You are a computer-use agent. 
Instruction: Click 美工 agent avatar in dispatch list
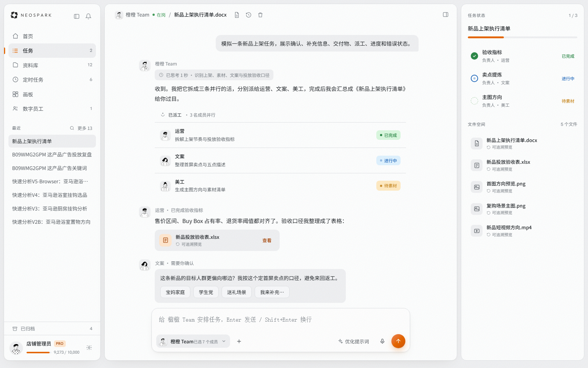click(165, 186)
